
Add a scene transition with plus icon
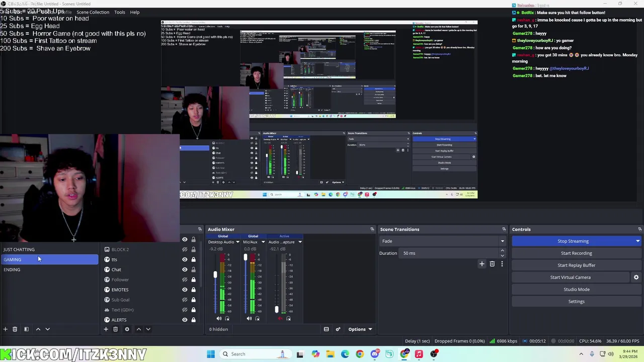click(x=481, y=264)
